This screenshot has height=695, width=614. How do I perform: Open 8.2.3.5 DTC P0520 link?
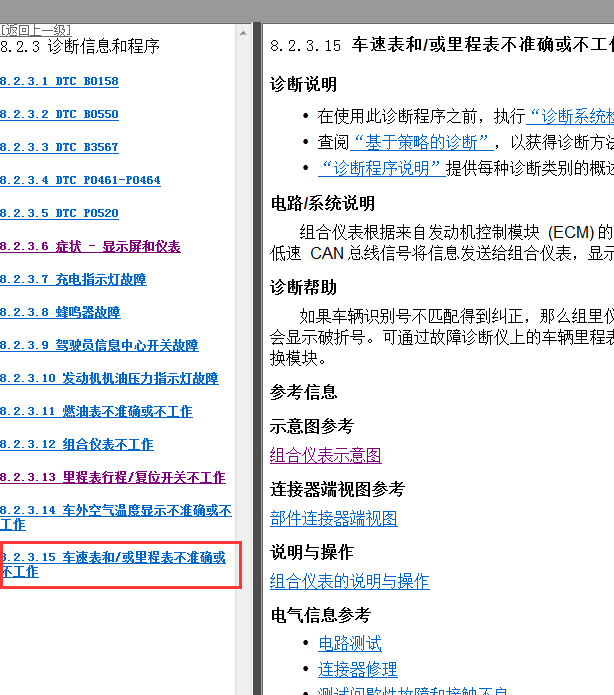[59, 213]
